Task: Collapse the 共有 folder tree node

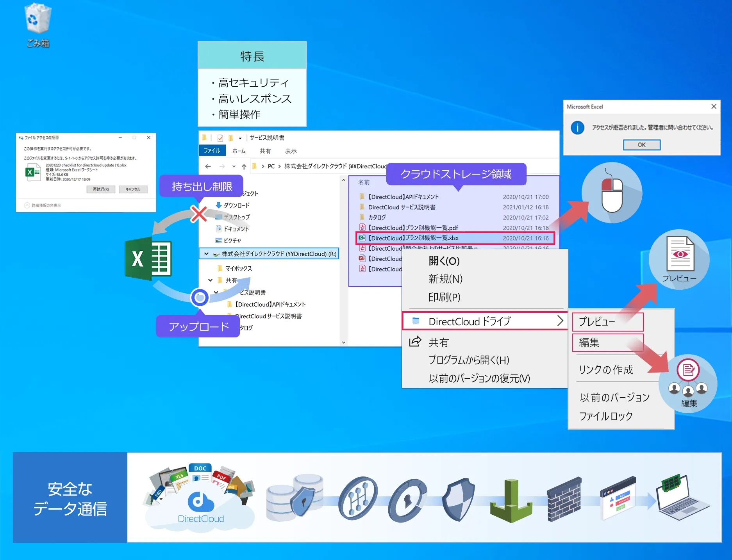Action: tap(211, 280)
